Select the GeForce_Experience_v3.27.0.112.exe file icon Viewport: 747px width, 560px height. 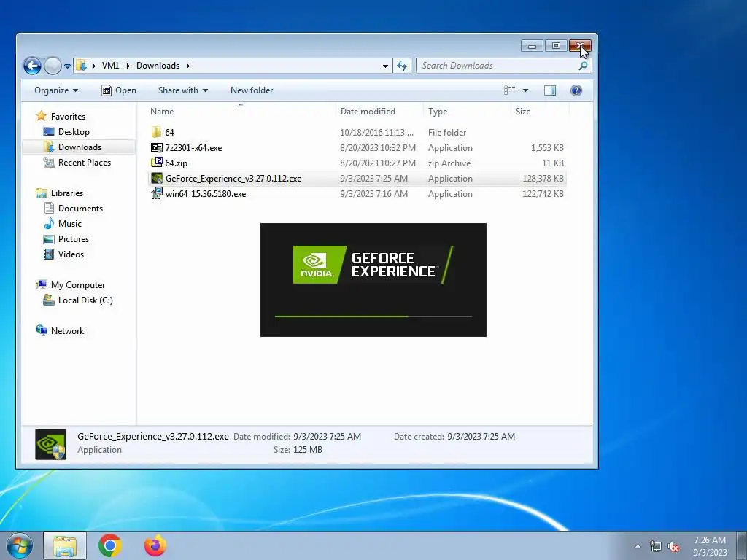(156, 178)
